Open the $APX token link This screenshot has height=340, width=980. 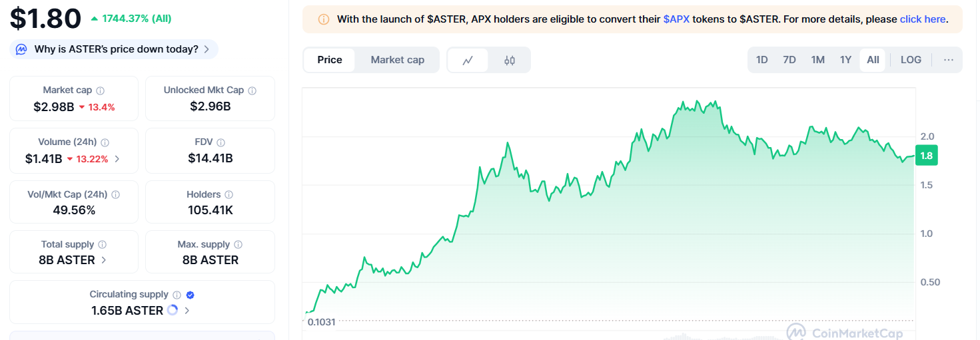click(676, 19)
